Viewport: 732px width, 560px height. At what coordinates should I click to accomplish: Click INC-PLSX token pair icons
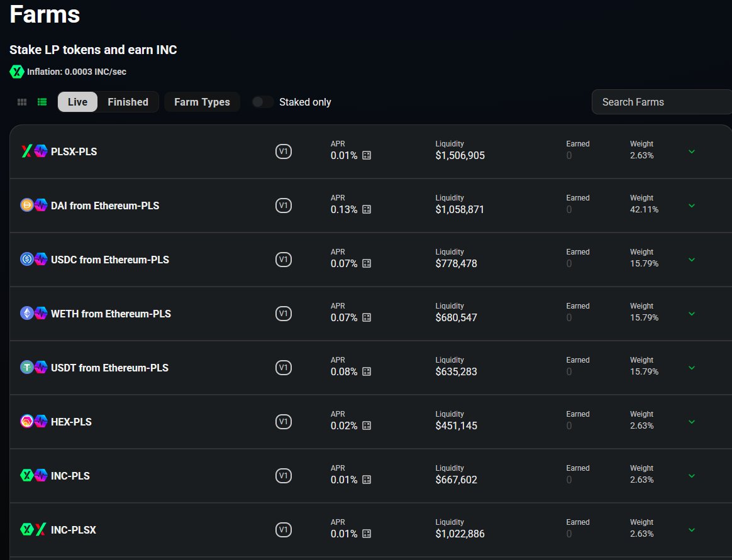[x=34, y=530]
